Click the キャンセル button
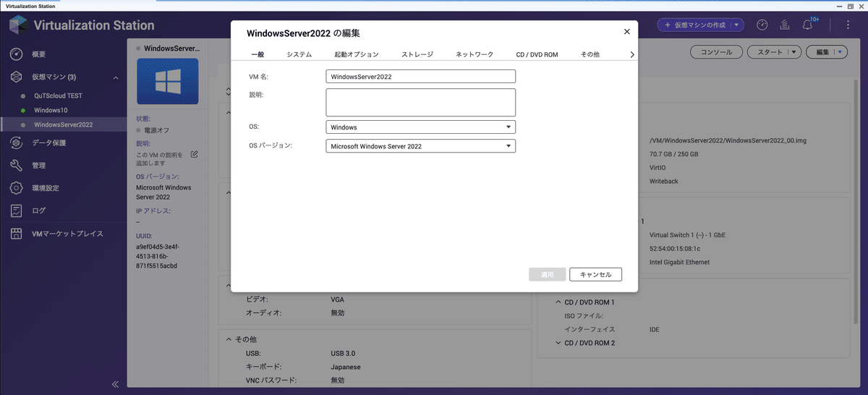This screenshot has width=868, height=395. coord(596,275)
